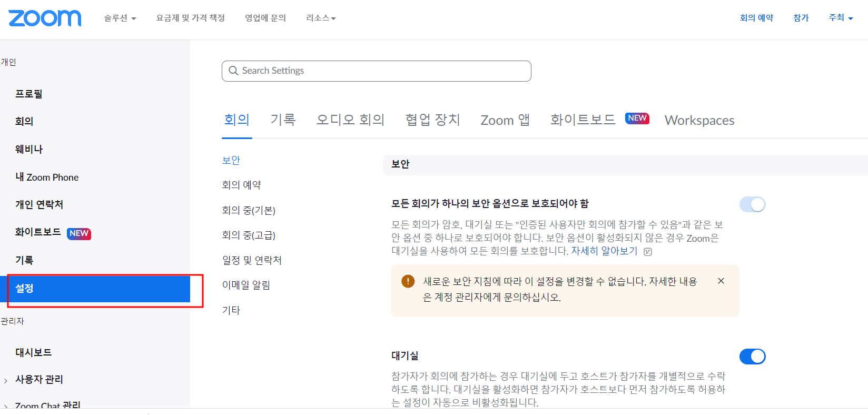Click 참가 in the top bar

click(801, 18)
